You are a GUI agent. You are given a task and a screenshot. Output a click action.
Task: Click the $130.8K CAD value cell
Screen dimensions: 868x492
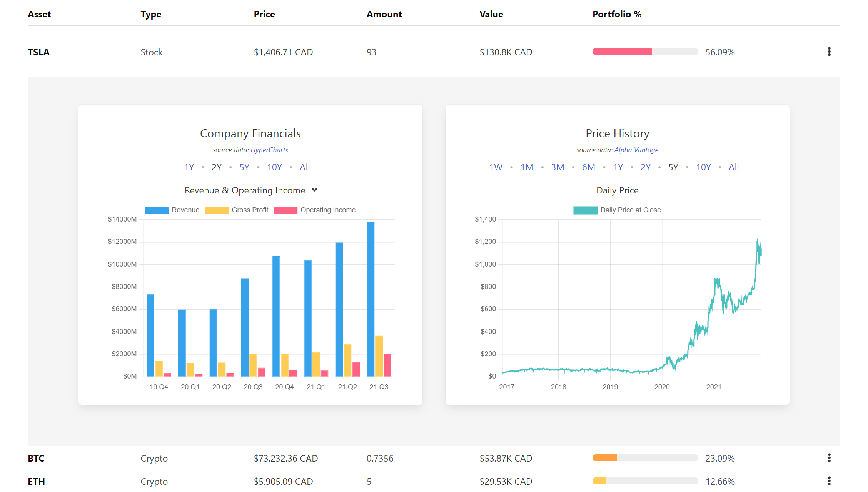point(506,52)
